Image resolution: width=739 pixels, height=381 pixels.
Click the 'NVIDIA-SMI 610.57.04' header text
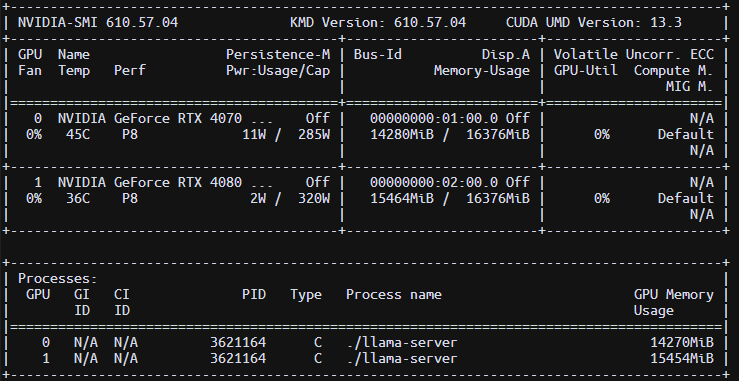click(x=98, y=23)
